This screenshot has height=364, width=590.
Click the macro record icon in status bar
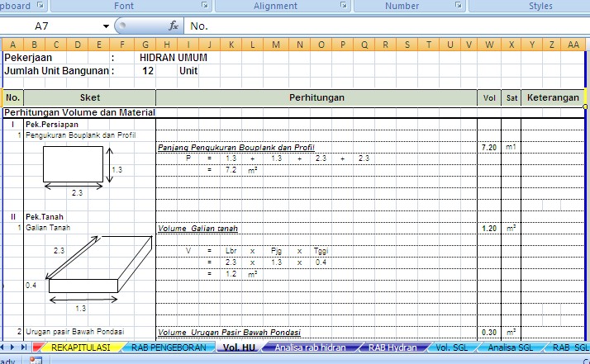(x=36, y=360)
